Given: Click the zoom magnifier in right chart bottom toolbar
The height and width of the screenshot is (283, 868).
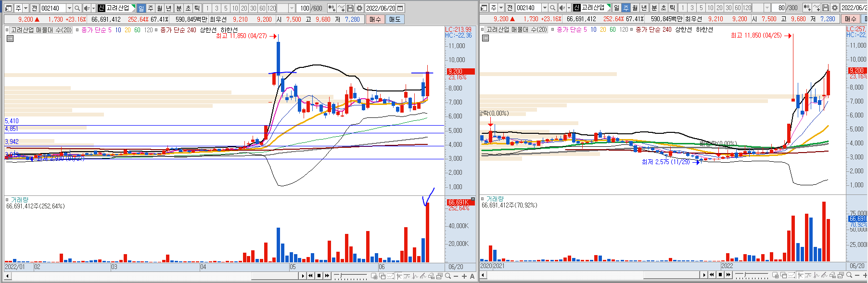Looking at the screenshot, I should pyautogui.click(x=849, y=275).
